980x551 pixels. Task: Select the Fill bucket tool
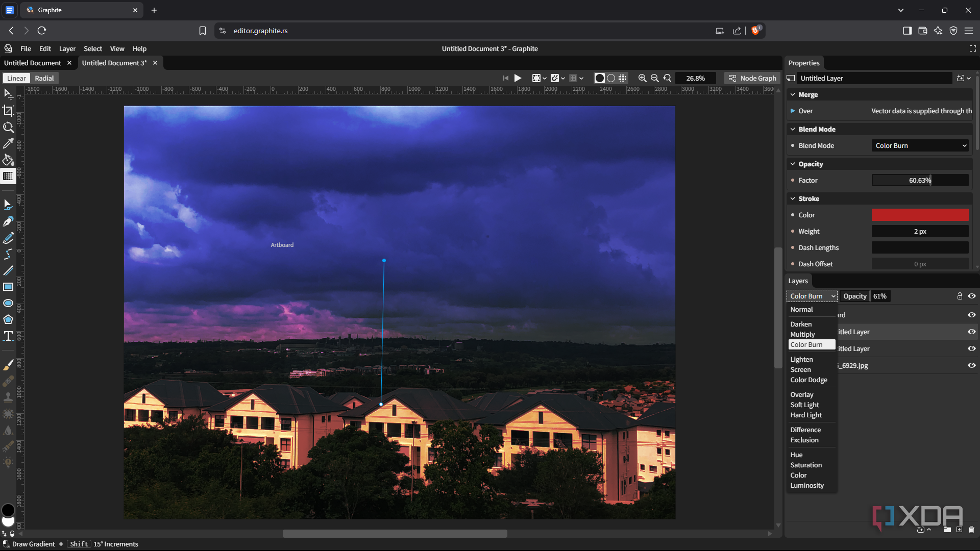[x=8, y=160]
